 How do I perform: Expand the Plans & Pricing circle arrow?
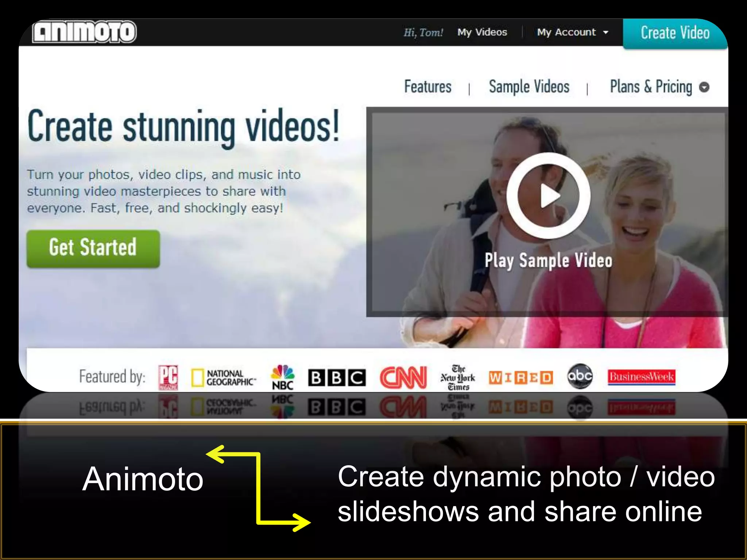pyautogui.click(x=704, y=87)
